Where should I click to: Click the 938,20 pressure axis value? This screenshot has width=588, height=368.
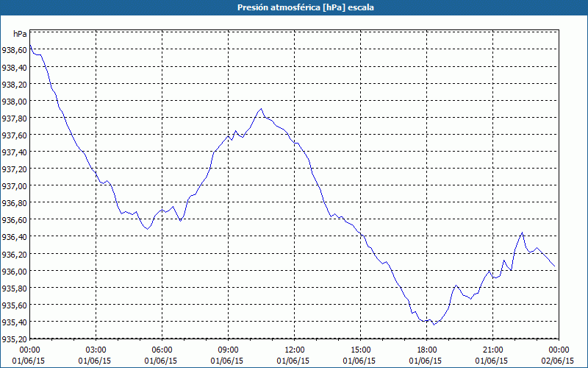[14, 84]
